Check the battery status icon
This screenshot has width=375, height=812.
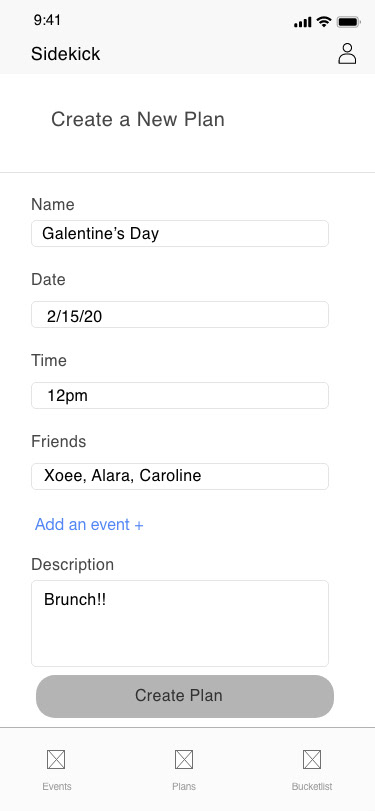(349, 22)
